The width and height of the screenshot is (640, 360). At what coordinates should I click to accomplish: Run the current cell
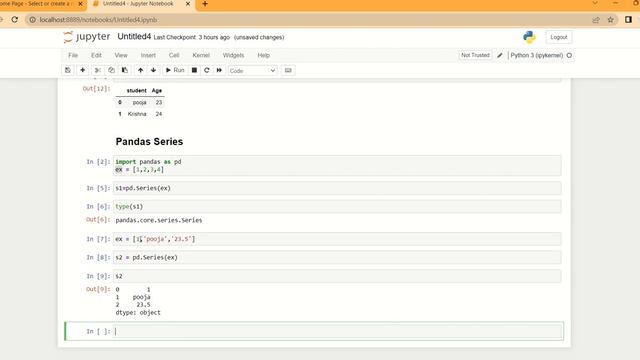coord(175,70)
